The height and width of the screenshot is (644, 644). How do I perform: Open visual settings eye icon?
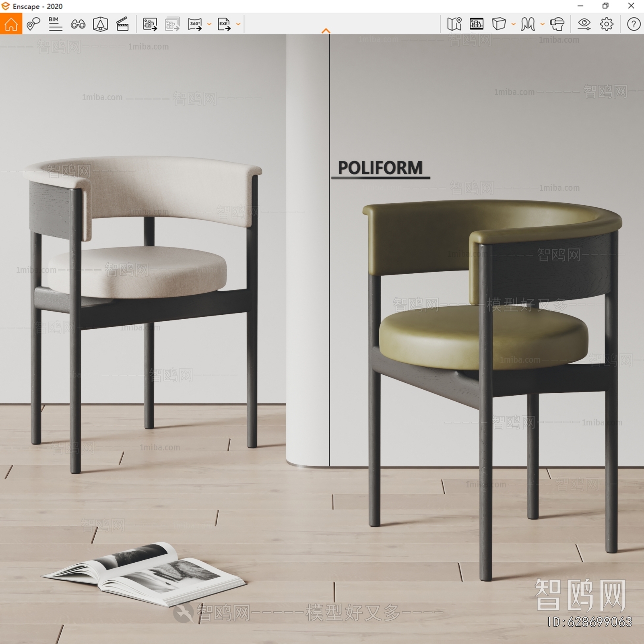click(x=584, y=24)
